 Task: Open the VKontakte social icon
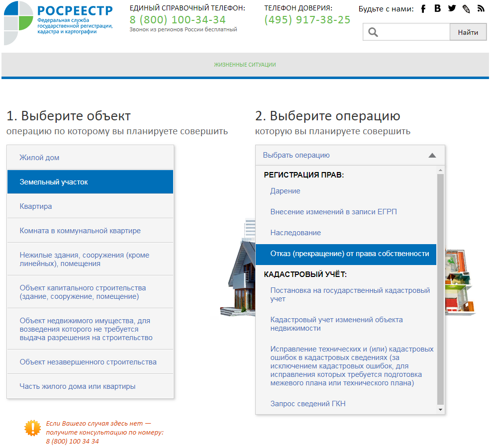[x=437, y=8]
